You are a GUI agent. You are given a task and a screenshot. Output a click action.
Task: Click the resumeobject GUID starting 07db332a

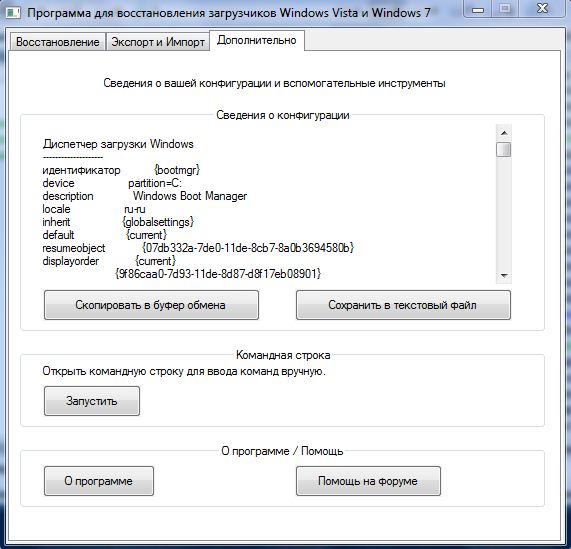(248, 248)
